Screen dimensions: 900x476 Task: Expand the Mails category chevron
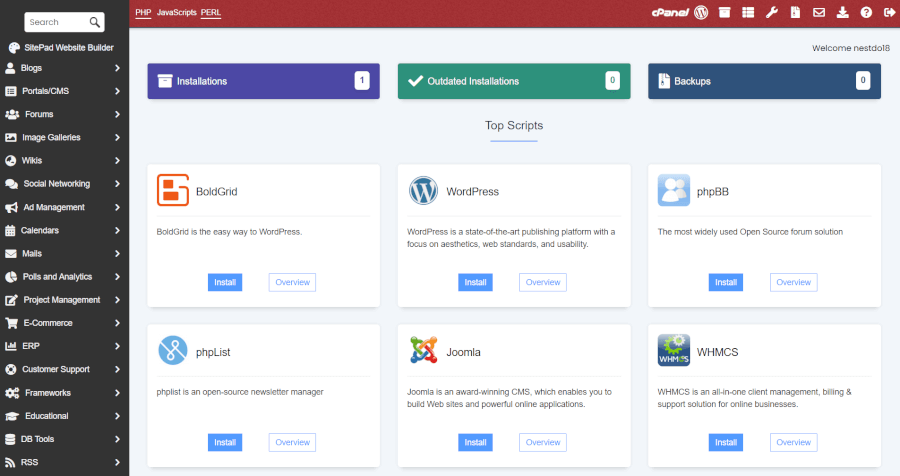click(117, 253)
